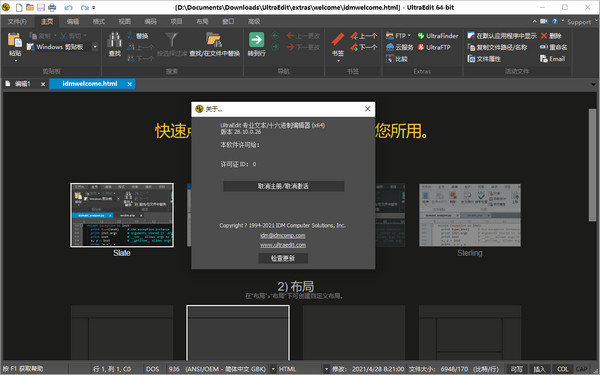
Task: Click the idm@idmcomp.com email link
Action: [283, 235]
